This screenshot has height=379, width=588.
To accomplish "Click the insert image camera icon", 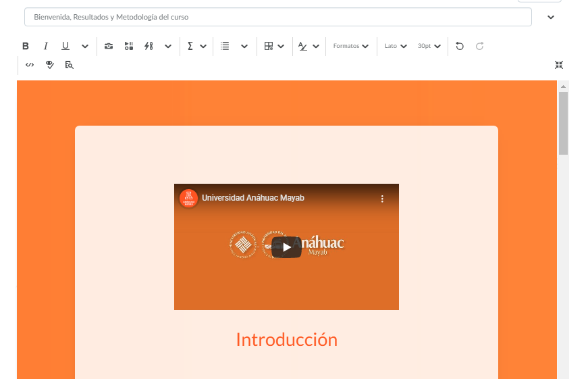I will (x=109, y=46).
